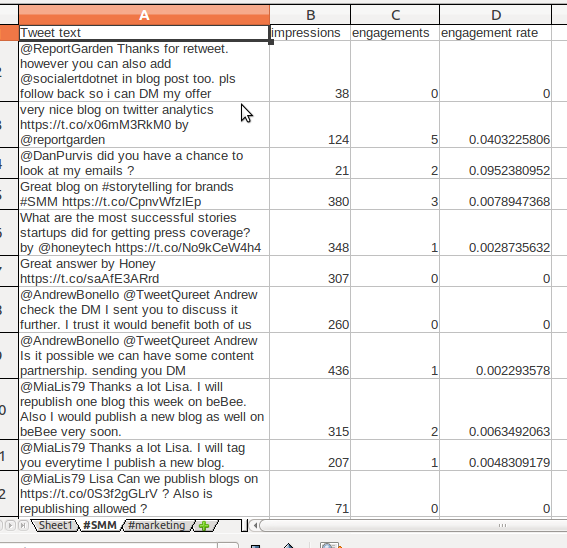This screenshot has width=567, height=548.
Task: Click the 'republish one blog this week on beBee' cell
Action: [x=144, y=409]
